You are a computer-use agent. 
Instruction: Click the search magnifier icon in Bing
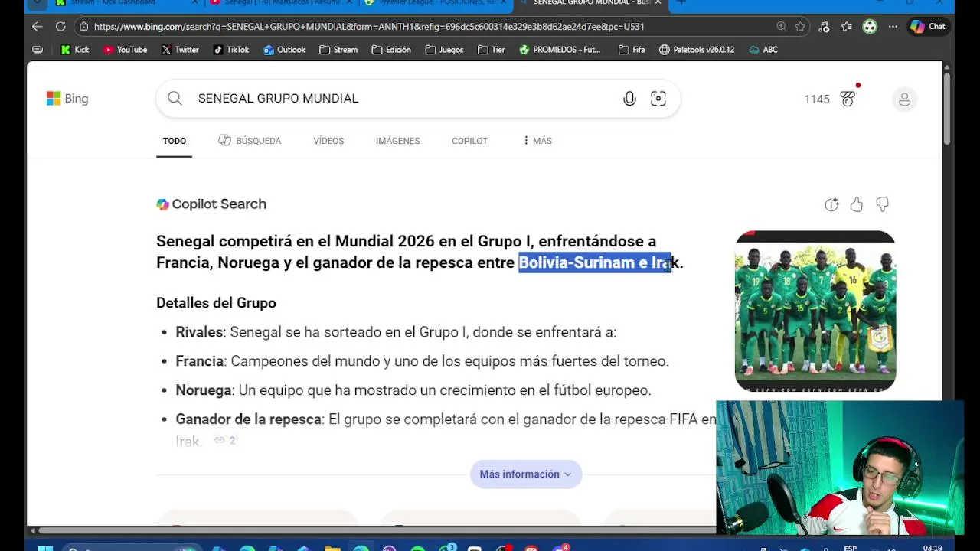click(175, 98)
